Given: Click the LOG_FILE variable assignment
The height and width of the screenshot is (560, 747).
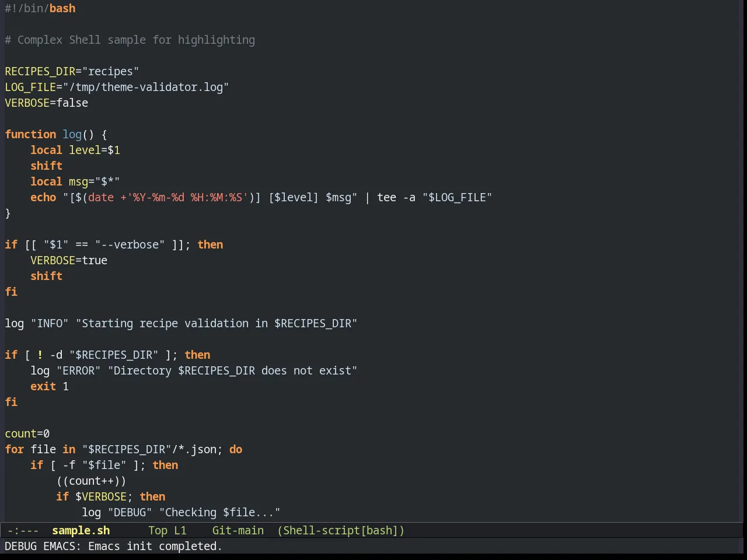Looking at the screenshot, I should pyautogui.click(x=117, y=87).
